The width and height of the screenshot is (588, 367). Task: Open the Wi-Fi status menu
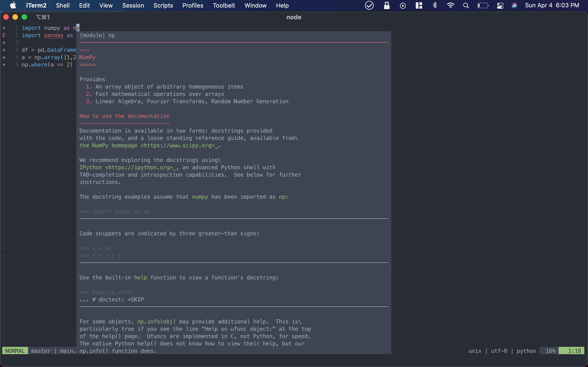451,5
